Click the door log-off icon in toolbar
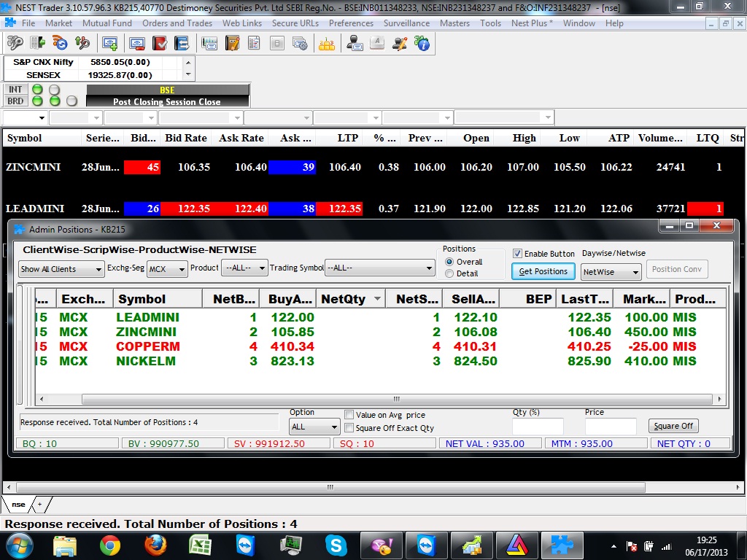The image size is (747, 560). (x=38, y=43)
